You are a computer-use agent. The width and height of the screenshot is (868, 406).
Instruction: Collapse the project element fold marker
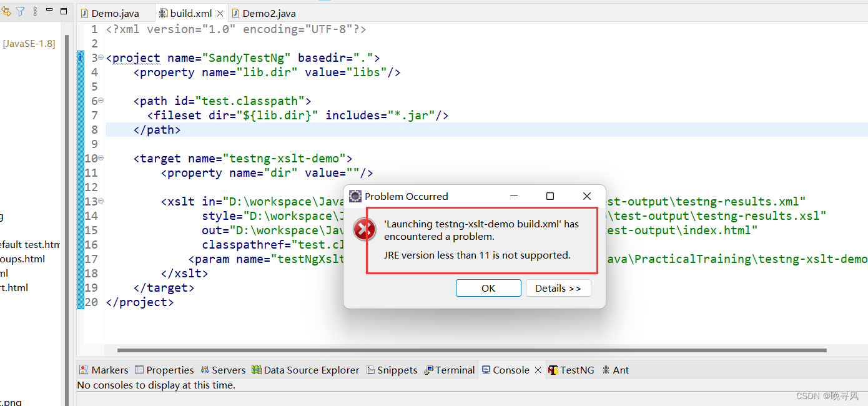click(100, 57)
